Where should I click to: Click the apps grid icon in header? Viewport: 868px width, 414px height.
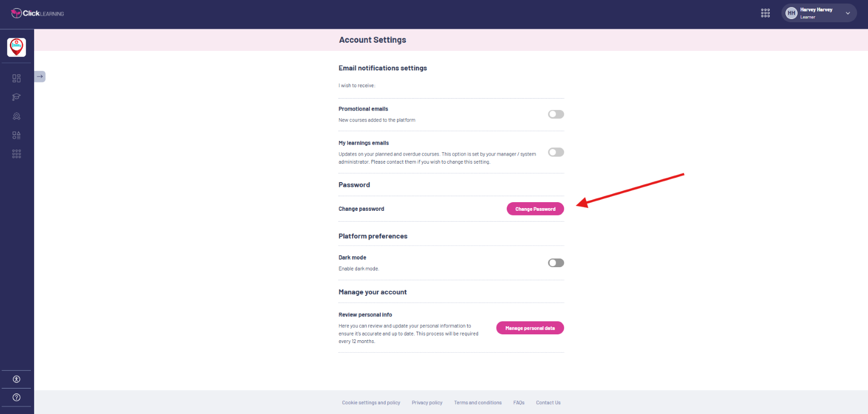(x=765, y=13)
